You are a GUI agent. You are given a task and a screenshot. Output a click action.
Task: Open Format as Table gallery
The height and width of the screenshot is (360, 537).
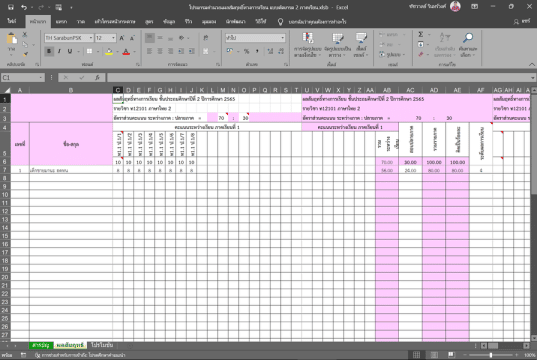(x=337, y=45)
